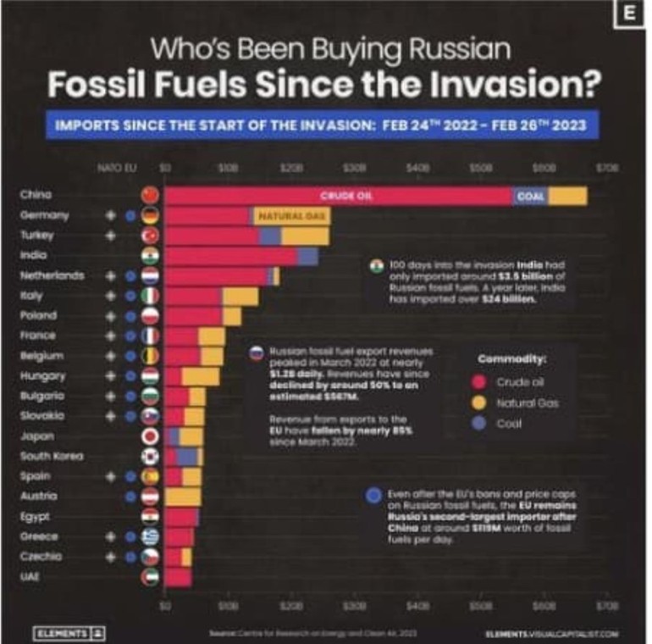Click the E logo in top corner
The width and height of the screenshot is (652, 644).
(x=629, y=14)
